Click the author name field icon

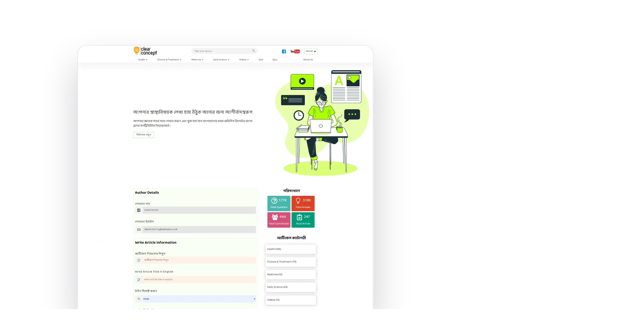(x=139, y=210)
